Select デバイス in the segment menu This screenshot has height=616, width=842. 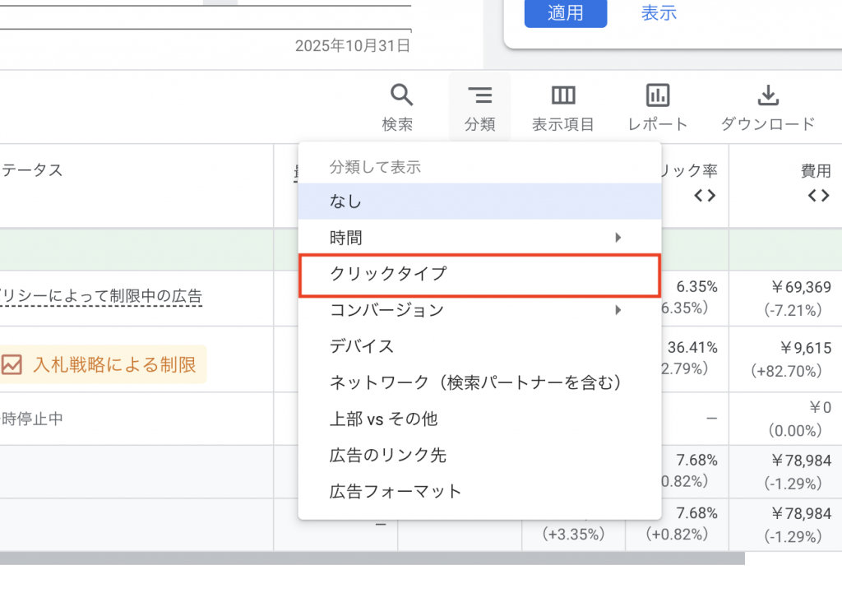click(x=362, y=346)
